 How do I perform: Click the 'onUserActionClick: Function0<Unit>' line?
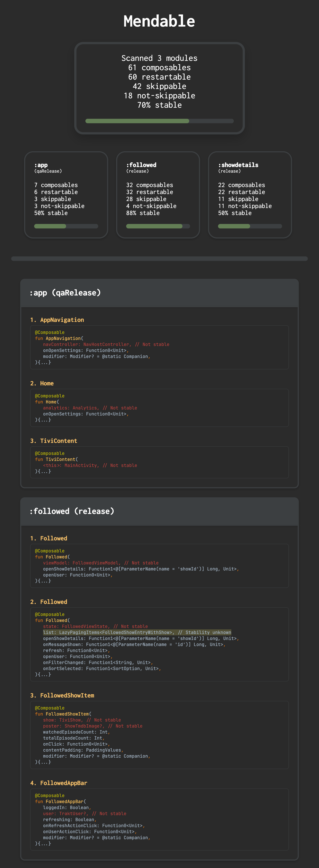point(90,832)
